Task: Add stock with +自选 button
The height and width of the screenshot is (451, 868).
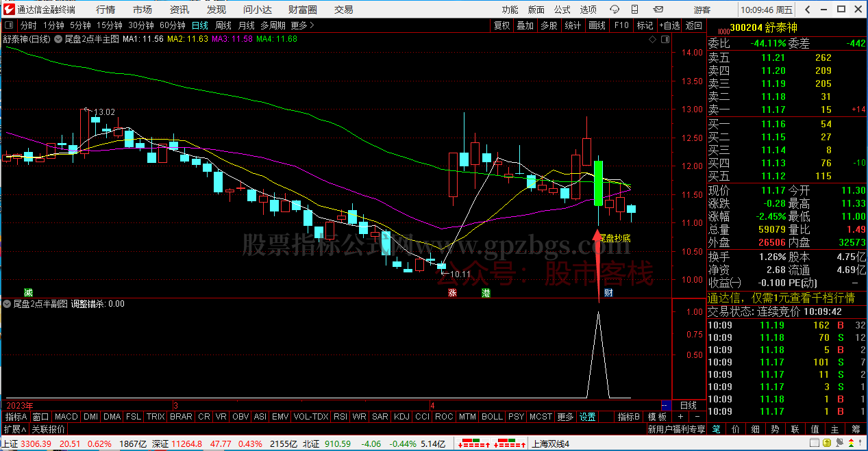Action: click(669, 25)
